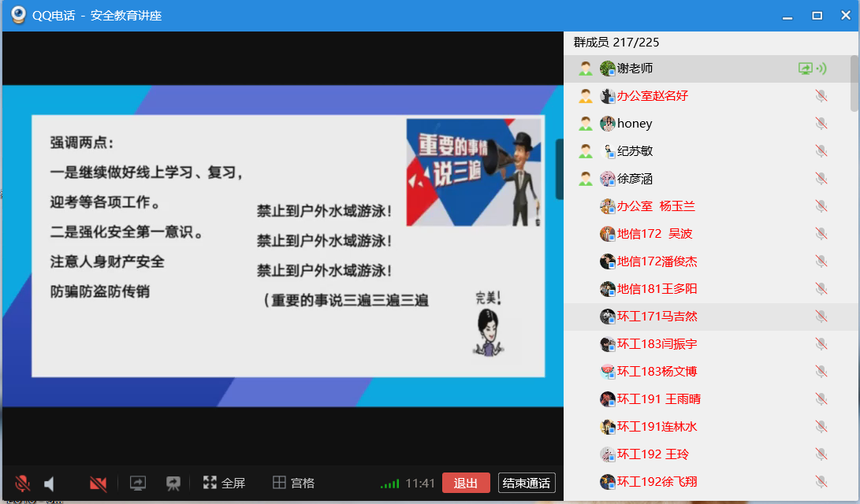Switch to grid layout with 宫格
The height and width of the screenshot is (504, 860).
click(x=293, y=483)
